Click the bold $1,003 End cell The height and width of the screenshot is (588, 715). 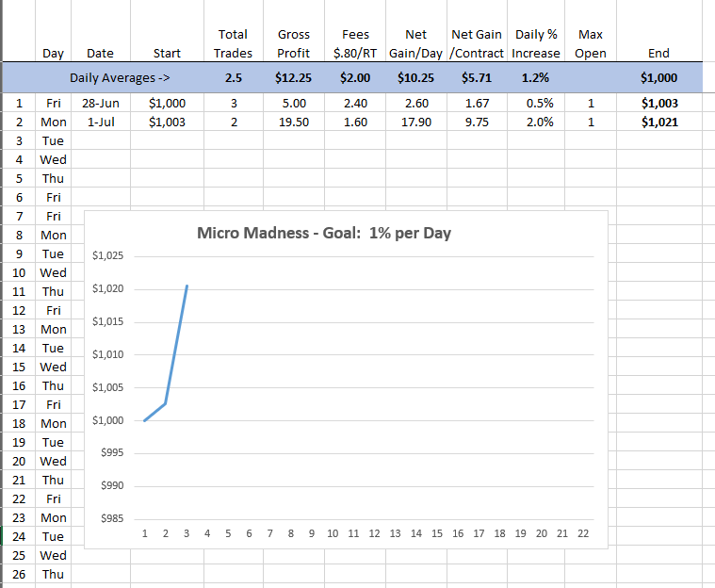pos(659,103)
